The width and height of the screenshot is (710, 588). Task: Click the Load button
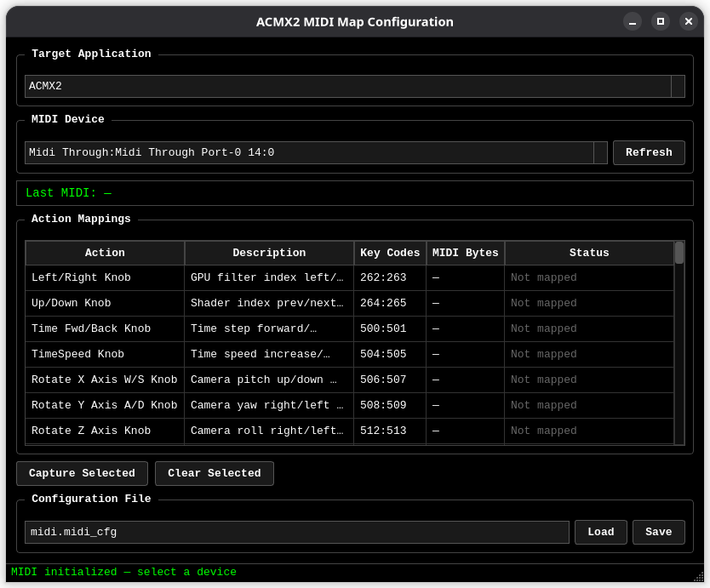[x=600, y=532]
